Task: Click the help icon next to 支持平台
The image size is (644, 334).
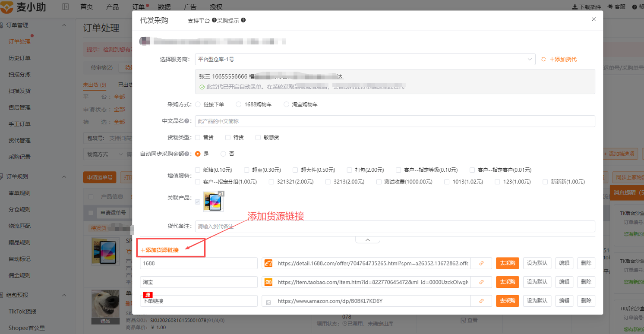Action: (x=214, y=20)
